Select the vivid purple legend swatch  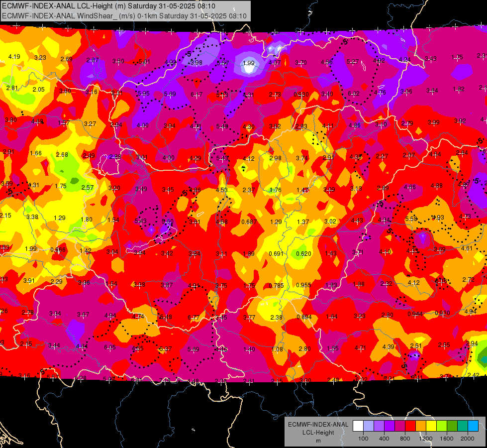pyautogui.click(x=390, y=426)
